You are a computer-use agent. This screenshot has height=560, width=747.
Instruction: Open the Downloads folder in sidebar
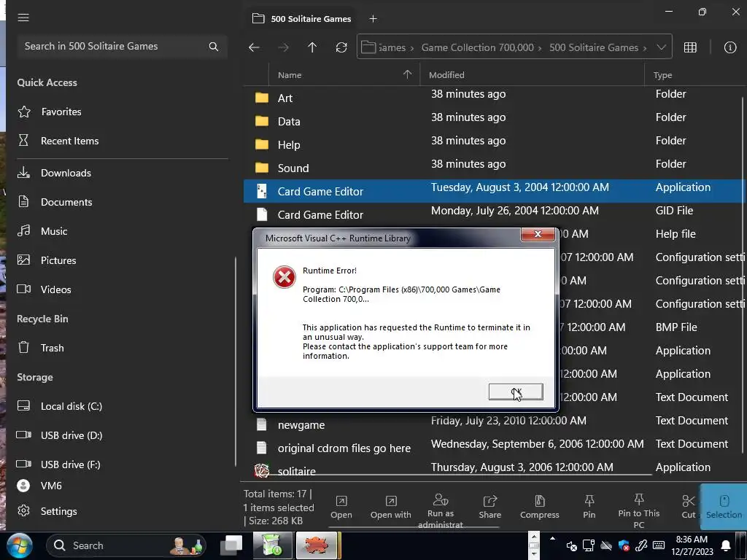pyautogui.click(x=66, y=173)
